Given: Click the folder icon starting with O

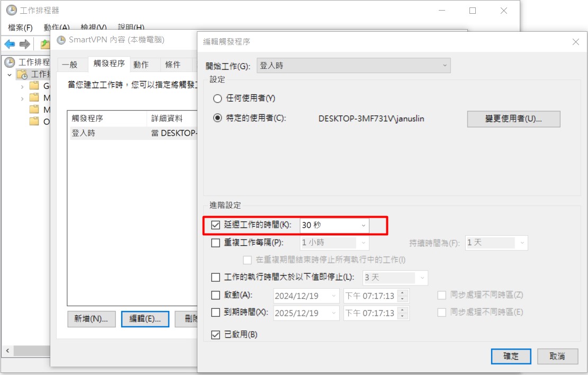Looking at the screenshot, I should point(34,121).
